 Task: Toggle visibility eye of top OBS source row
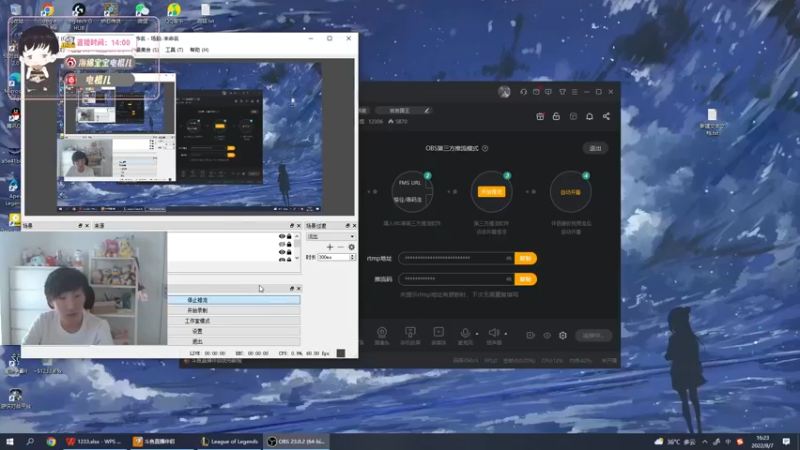point(282,236)
